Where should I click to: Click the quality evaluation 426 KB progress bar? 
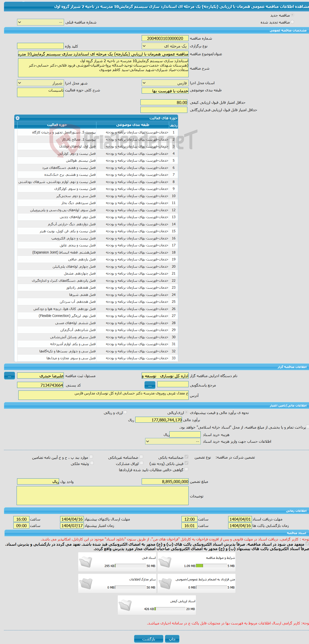[170, 609]
